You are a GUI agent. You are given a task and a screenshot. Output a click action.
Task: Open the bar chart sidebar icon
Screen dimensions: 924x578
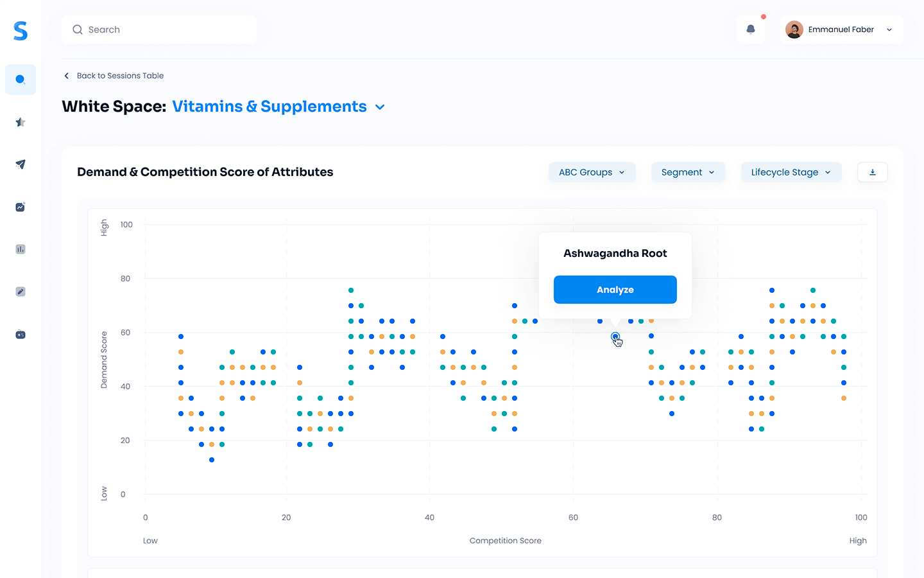pos(21,249)
